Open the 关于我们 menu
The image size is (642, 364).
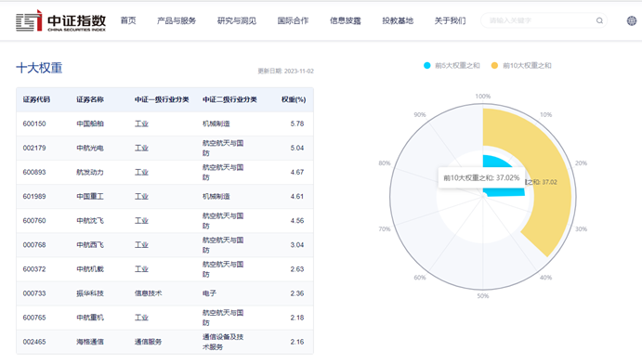click(450, 20)
